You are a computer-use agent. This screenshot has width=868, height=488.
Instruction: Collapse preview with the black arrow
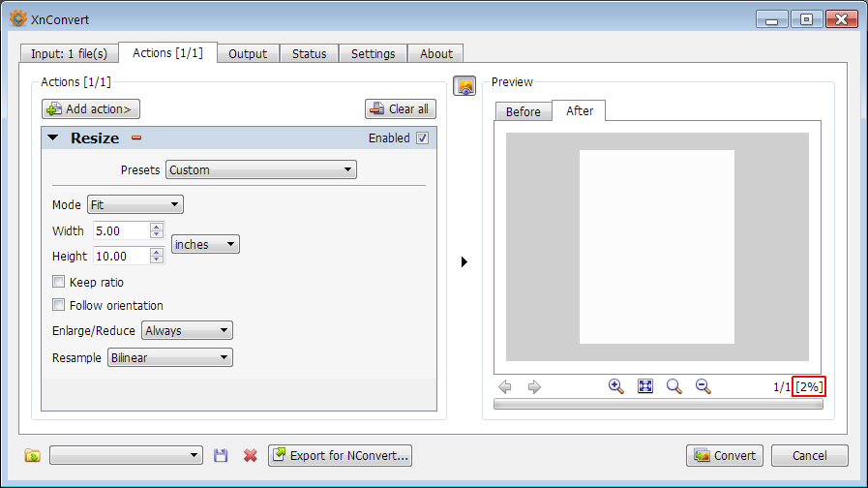[464, 261]
